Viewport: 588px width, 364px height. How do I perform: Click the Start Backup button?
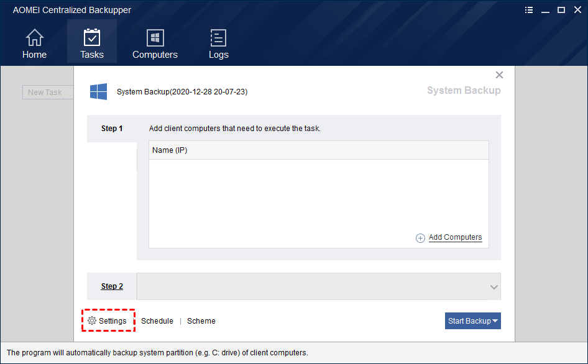(x=469, y=321)
